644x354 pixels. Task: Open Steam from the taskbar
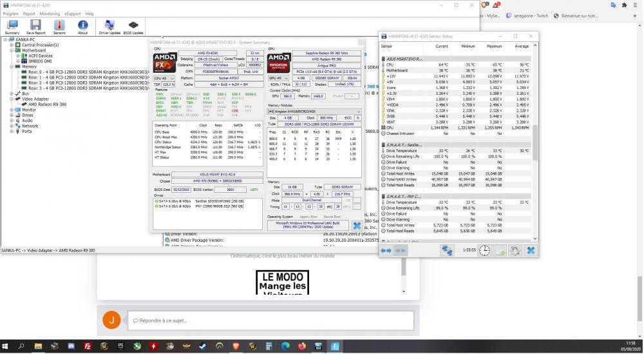point(203,347)
